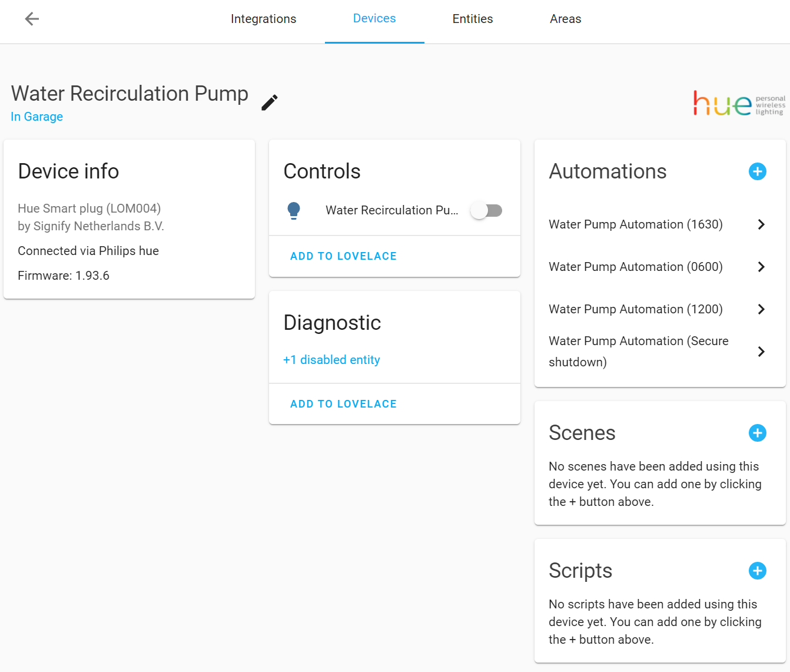The height and width of the screenshot is (672, 790).
Task: Open the In Garage area link
Action: [x=36, y=117]
